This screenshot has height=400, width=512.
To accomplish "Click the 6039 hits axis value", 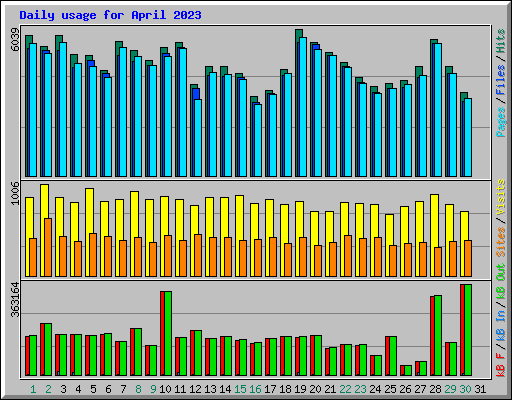I will tap(15, 40).
